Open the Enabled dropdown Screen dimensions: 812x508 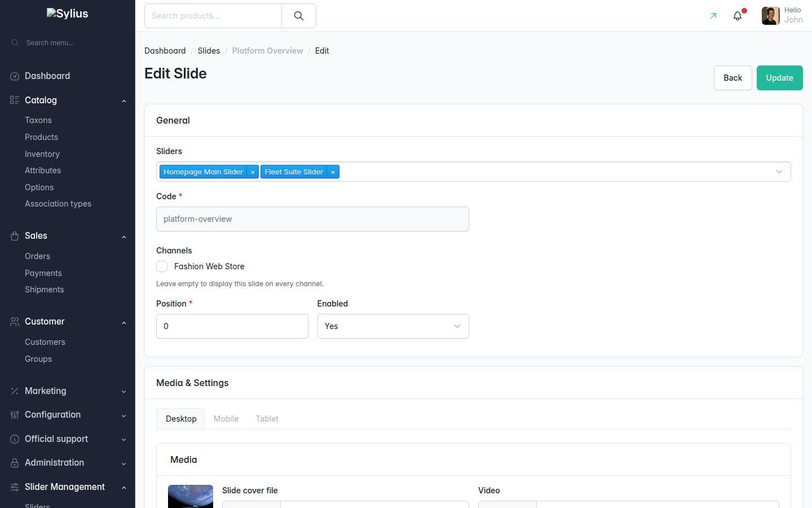393,326
